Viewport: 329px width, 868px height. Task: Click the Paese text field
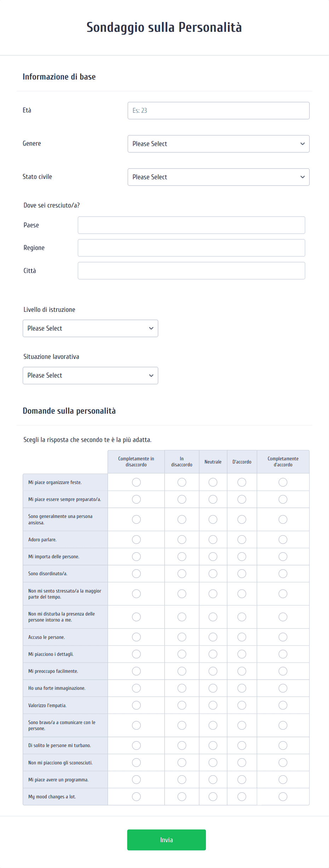coord(191,225)
